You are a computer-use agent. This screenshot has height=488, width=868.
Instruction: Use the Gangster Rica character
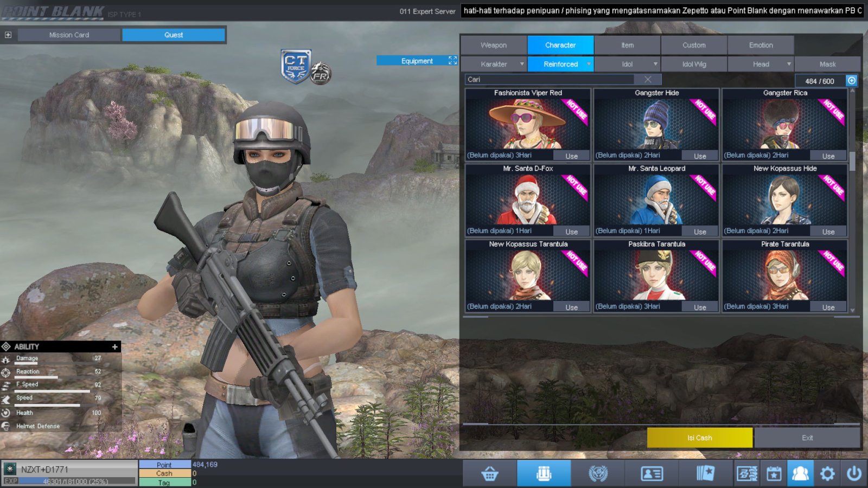point(828,156)
